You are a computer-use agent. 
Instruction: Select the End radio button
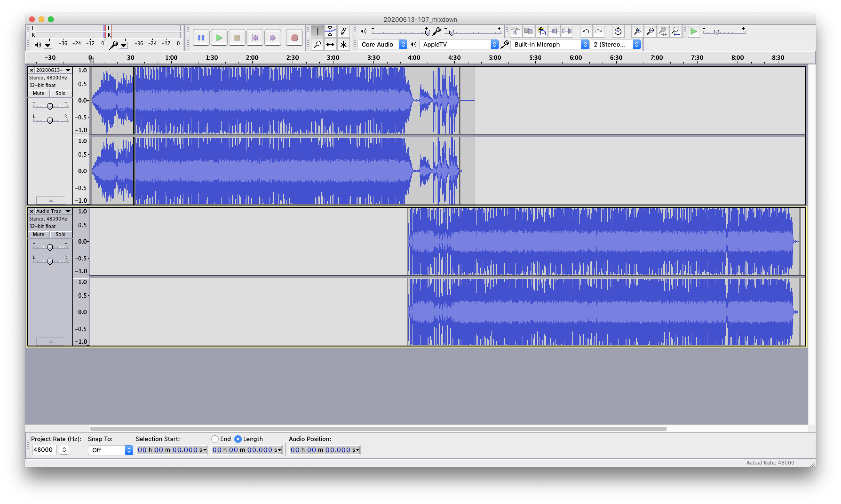(215, 439)
